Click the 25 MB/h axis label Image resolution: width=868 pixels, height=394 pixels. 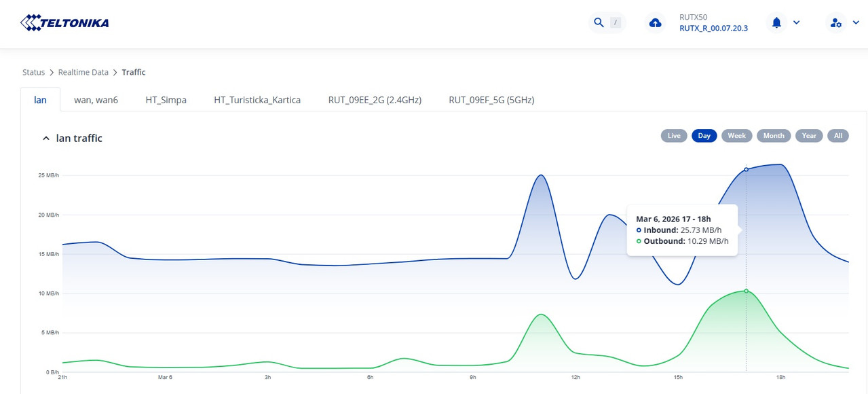tap(49, 175)
